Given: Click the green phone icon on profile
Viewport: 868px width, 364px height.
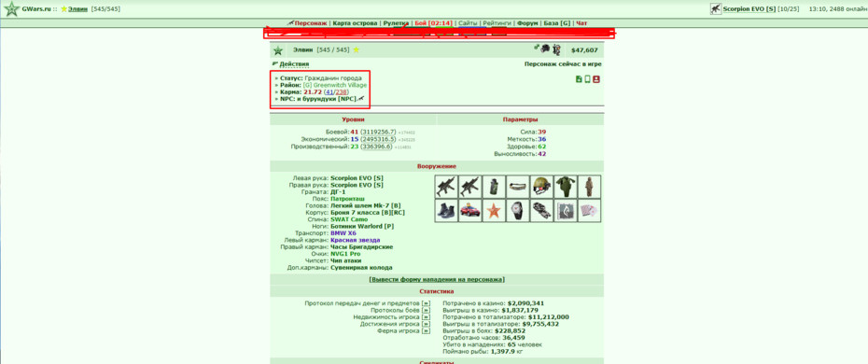Looking at the screenshot, I should coord(587,79).
